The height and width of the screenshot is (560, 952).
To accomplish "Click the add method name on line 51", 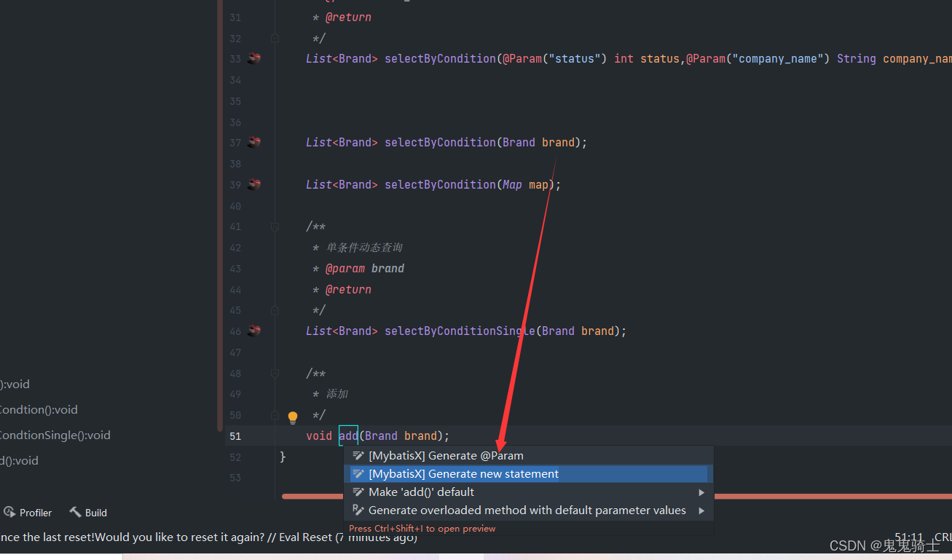I will (x=348, y=435).
